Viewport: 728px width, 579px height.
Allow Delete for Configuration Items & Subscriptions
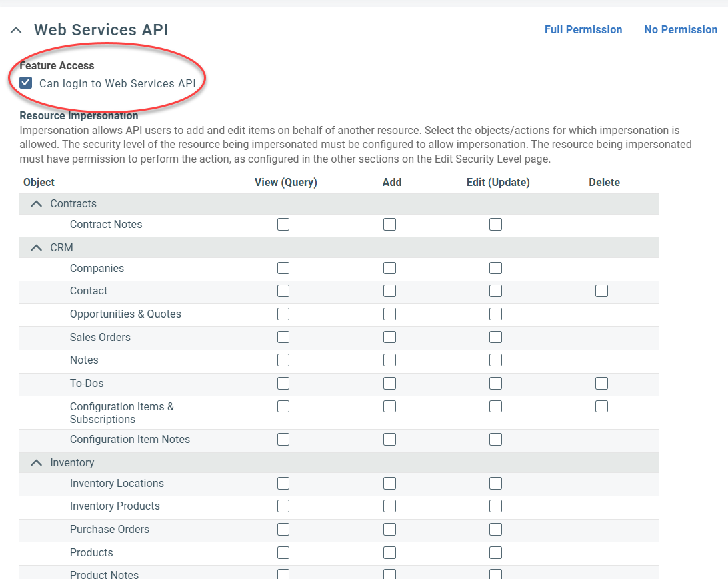pyautogui.click(x=601, y=406)
